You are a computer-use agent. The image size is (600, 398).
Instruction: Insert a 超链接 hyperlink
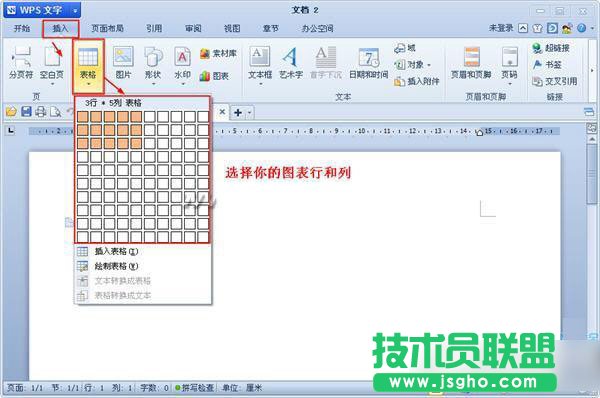click(x=551, y=48)
